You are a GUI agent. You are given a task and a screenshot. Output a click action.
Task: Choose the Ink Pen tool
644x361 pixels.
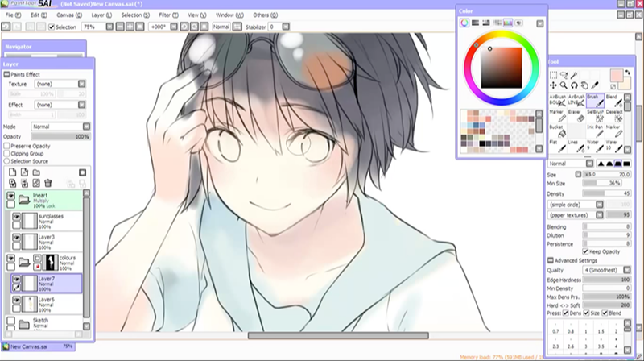[596, 131]
